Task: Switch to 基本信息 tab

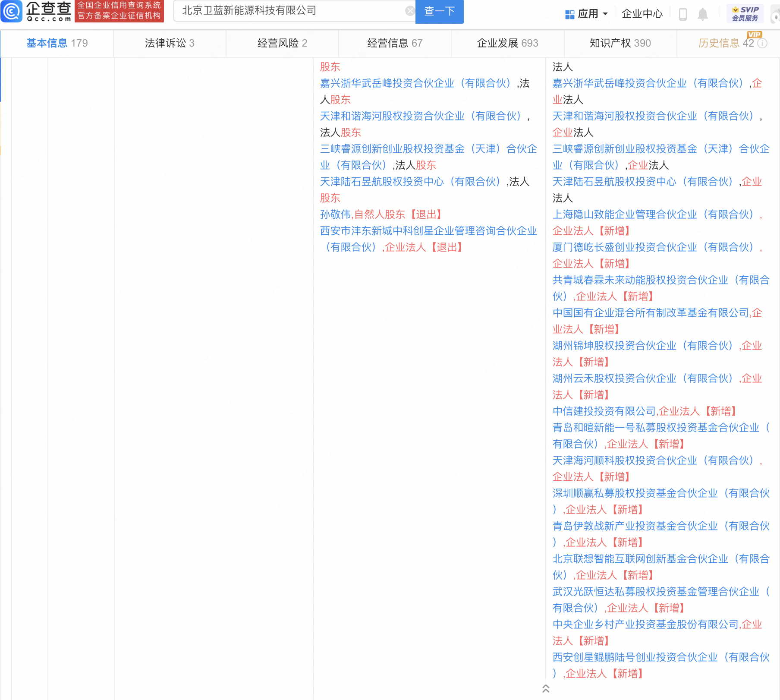Action: pos(57,43)
